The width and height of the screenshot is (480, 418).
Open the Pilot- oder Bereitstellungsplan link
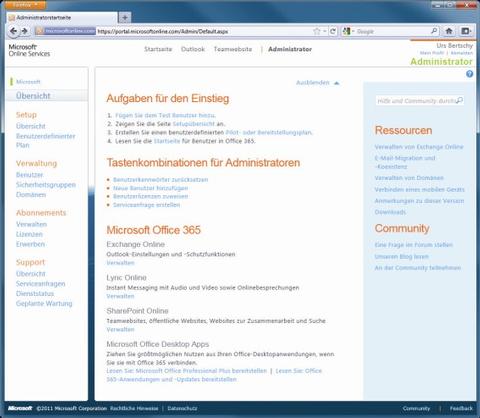pos(269,132)
